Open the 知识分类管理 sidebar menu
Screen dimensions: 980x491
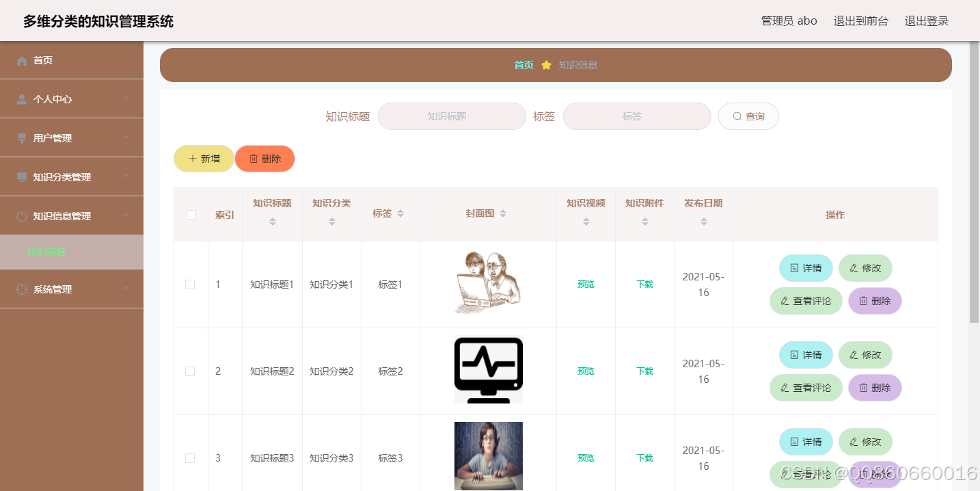click(x=72, y=177)
